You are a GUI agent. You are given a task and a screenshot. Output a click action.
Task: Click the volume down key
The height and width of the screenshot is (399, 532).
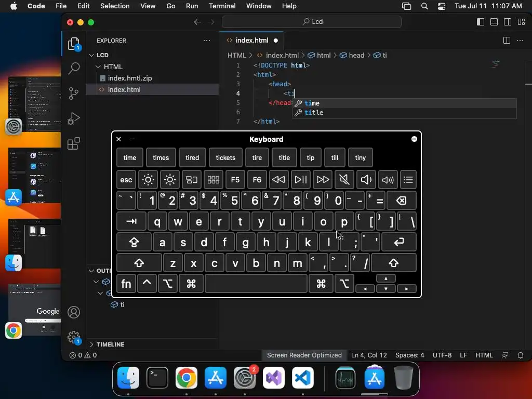(x=366, y=179)
